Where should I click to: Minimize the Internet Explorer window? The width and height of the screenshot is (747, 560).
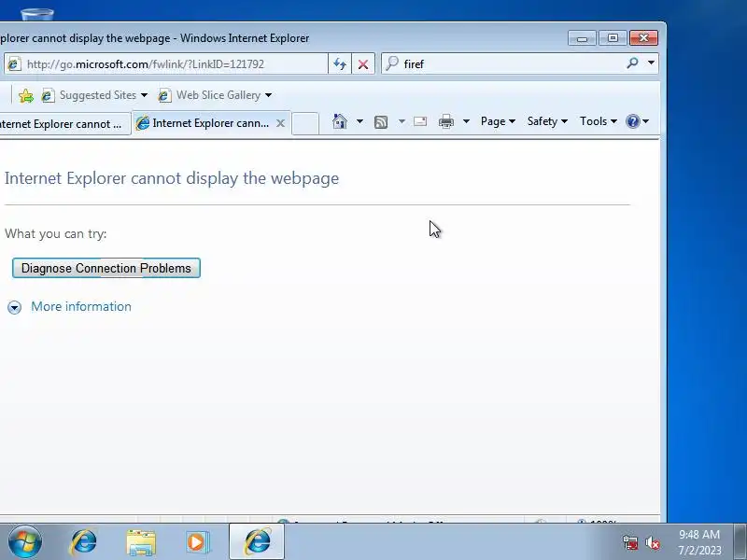pos(582,38)
